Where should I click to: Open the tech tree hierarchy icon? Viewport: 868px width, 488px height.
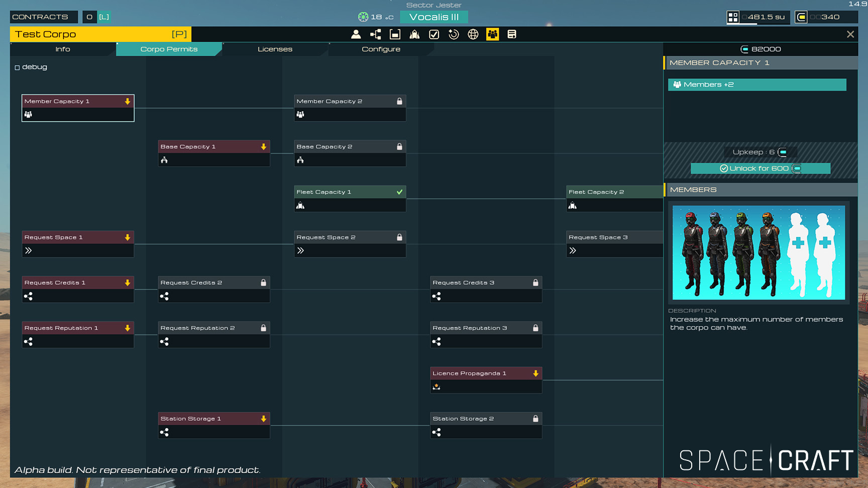375,34
